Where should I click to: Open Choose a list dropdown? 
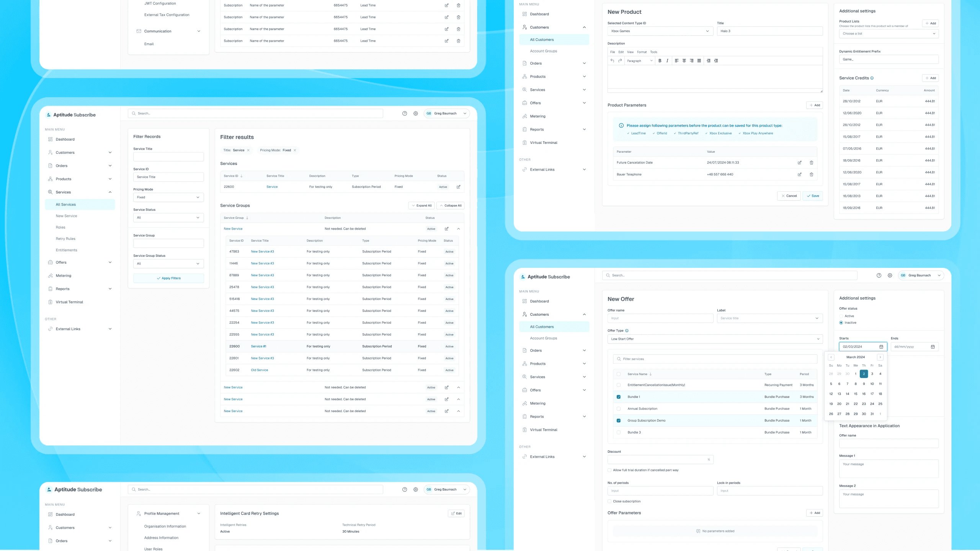pyautogui.click(x=889, y=34)
